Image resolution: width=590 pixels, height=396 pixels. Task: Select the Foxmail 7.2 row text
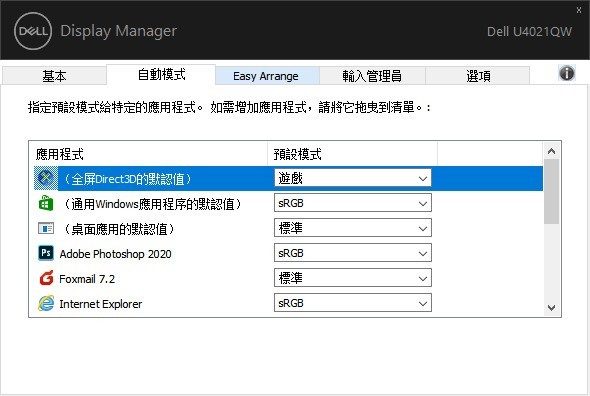pyautogui.click(x=87, y=279)
